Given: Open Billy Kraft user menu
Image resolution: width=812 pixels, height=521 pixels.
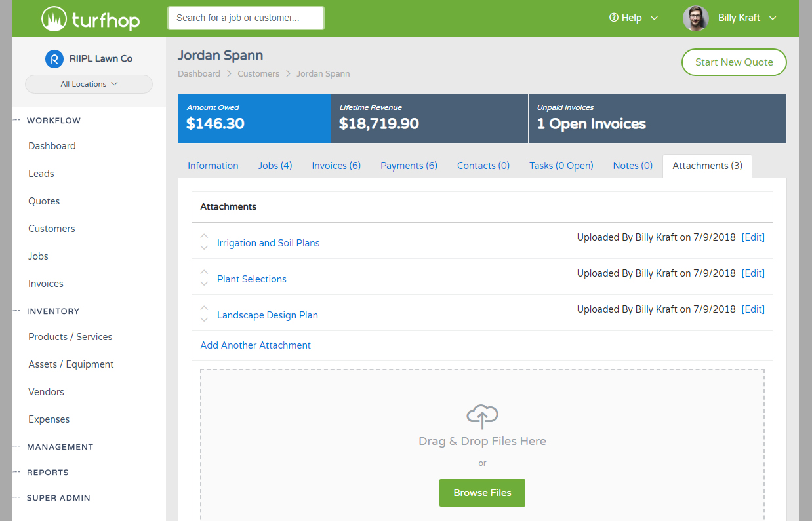Looking at the screenshot, I should point(746,18).
